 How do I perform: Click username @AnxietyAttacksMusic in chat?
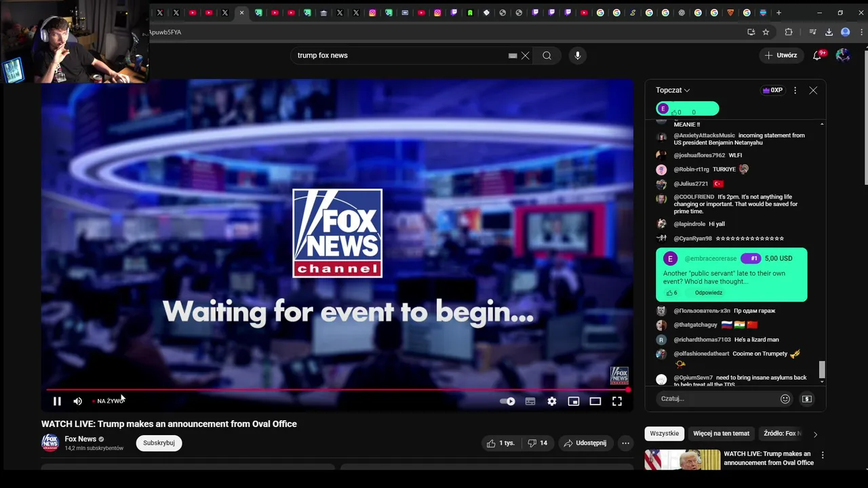[704, 136]
